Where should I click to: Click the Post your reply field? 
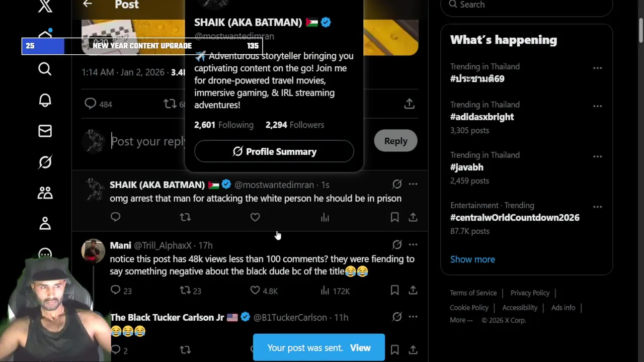coord(148,141)
